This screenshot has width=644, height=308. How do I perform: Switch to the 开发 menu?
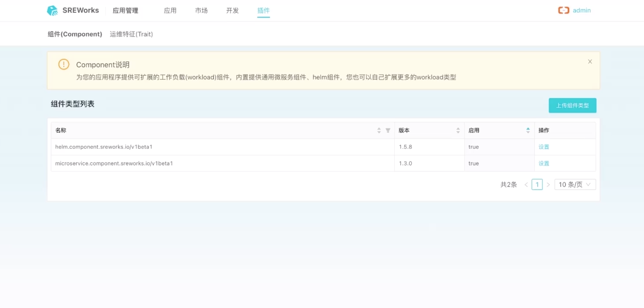click(x=232, y=11)
